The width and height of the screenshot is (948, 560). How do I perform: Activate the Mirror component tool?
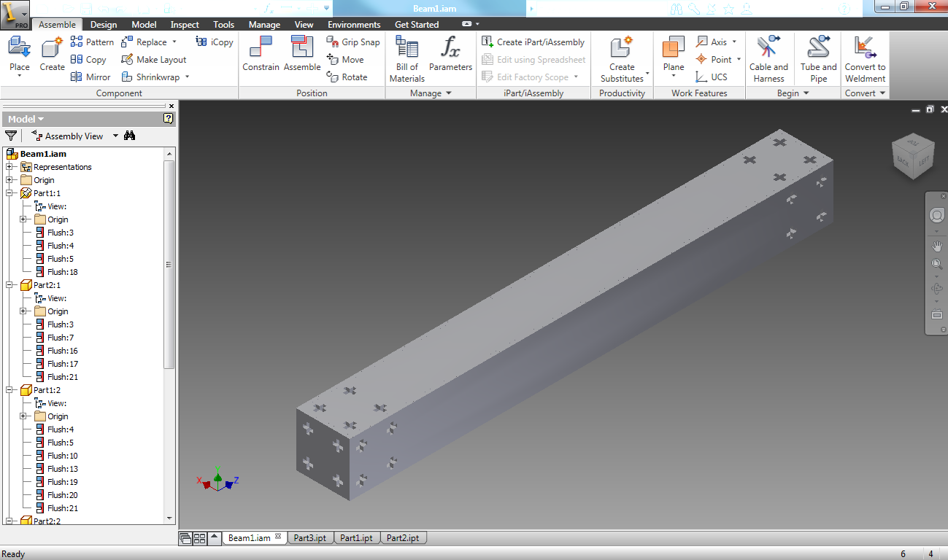coord(90,77)
